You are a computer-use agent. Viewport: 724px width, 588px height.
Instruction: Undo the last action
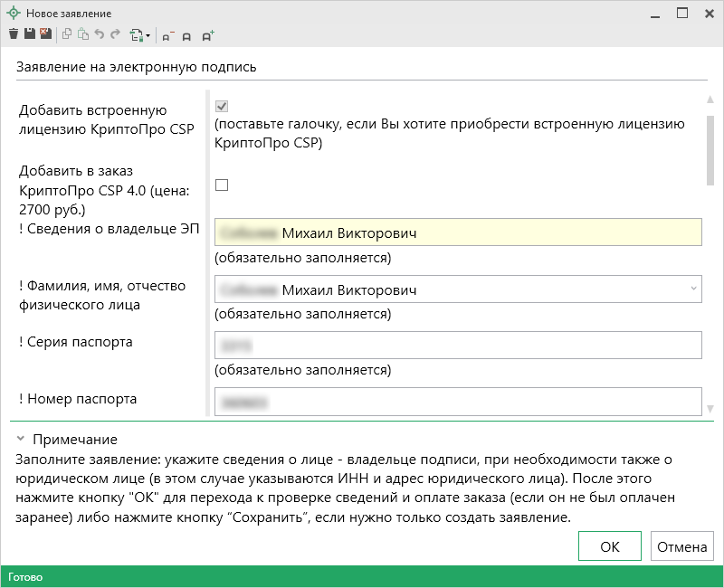(x=100, y=35)
